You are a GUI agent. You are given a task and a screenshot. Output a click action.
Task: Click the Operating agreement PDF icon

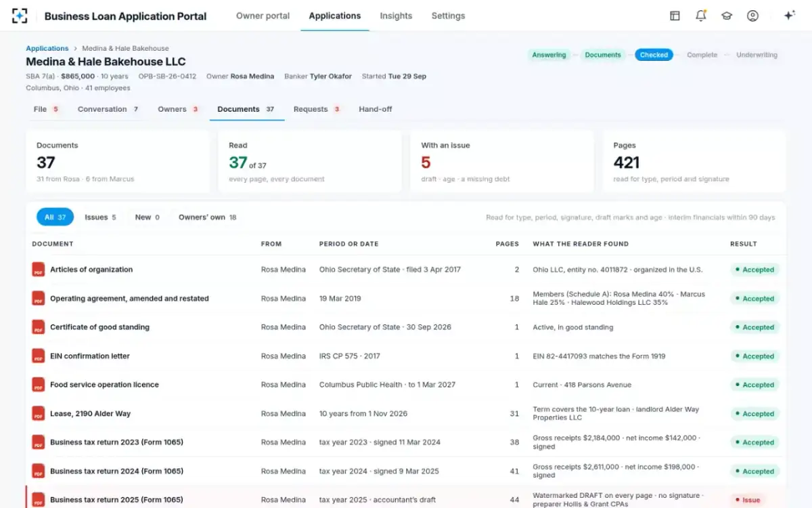click(x=39, y=298)
